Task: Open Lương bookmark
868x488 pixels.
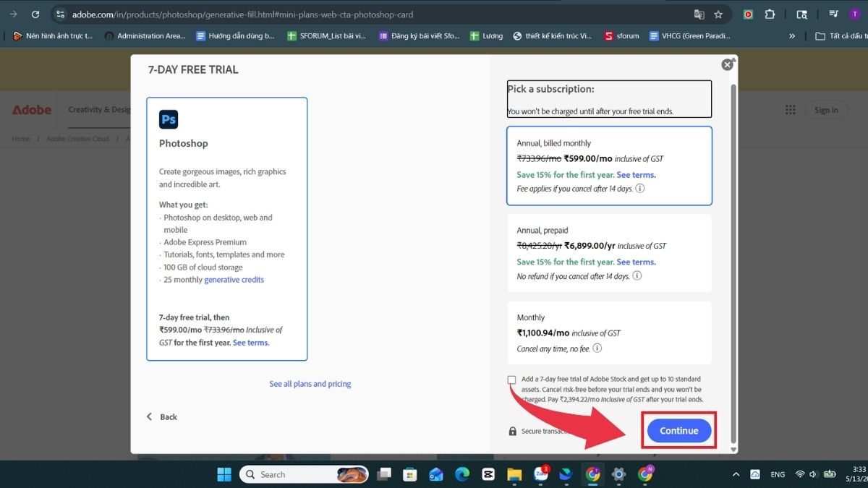Action: pos(486,35)
